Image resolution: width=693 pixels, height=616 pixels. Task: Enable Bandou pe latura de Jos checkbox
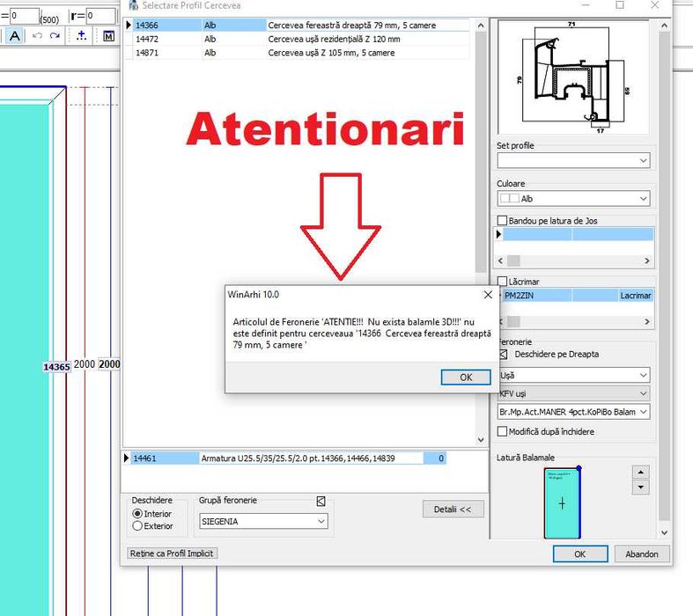point(502,220)
